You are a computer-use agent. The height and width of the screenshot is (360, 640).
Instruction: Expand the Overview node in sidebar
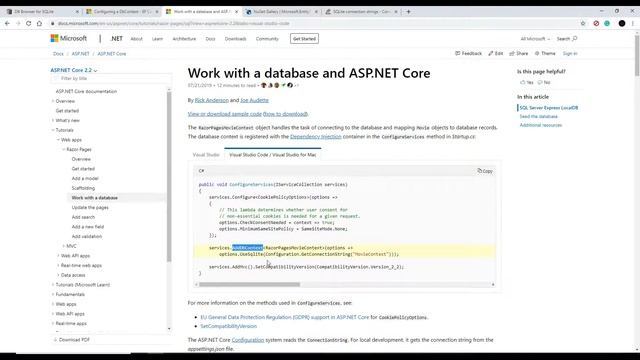53,101
